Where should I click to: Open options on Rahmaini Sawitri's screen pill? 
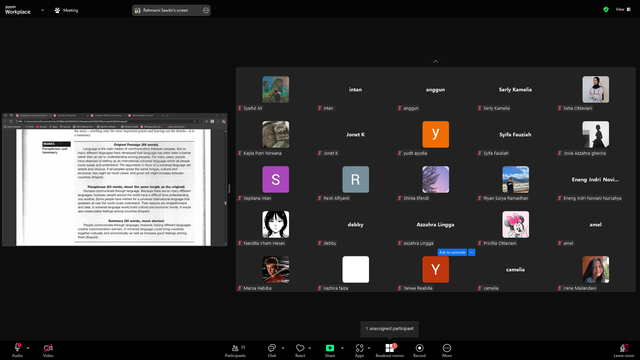(x=206, y=10)
